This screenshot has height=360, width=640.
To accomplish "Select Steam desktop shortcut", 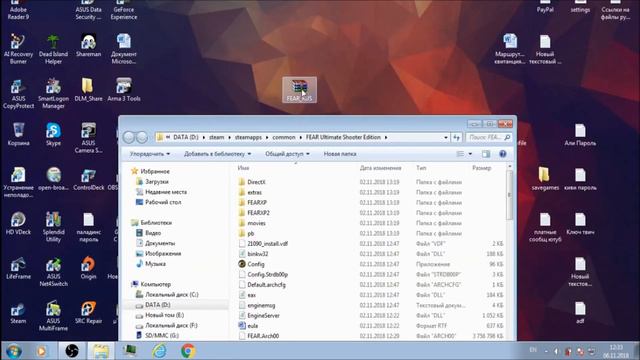I will tap(18, 312).
